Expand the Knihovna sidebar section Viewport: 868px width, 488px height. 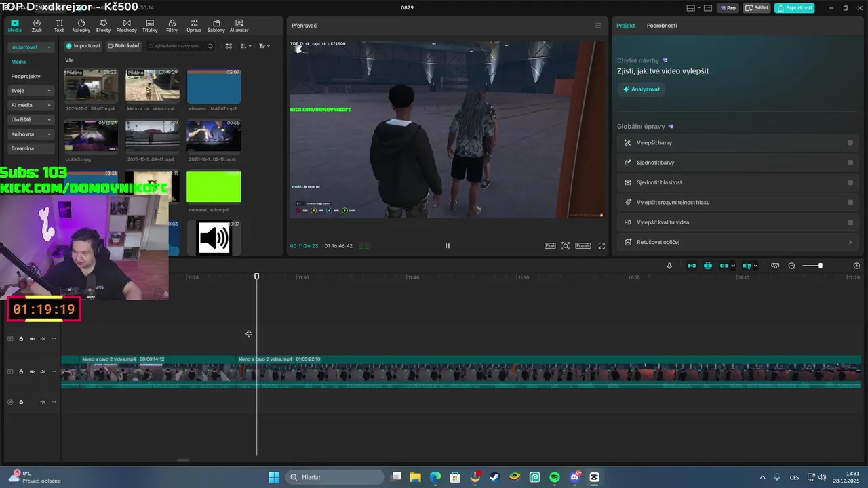tap(31, 134)
